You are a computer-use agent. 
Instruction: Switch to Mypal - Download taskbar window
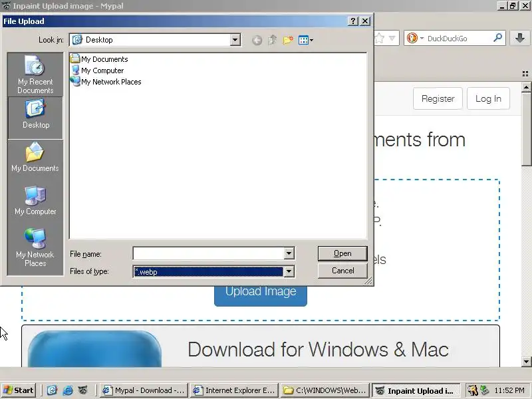click(x=144, y=390)
